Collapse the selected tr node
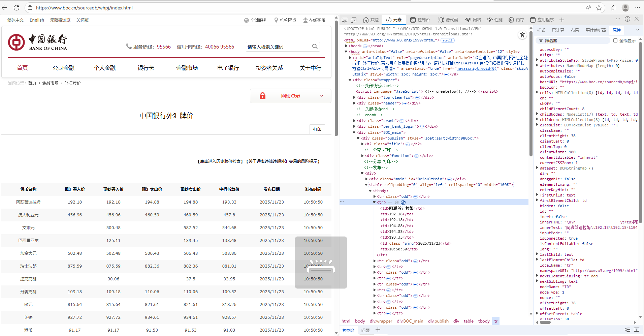 tap(374, 202)
